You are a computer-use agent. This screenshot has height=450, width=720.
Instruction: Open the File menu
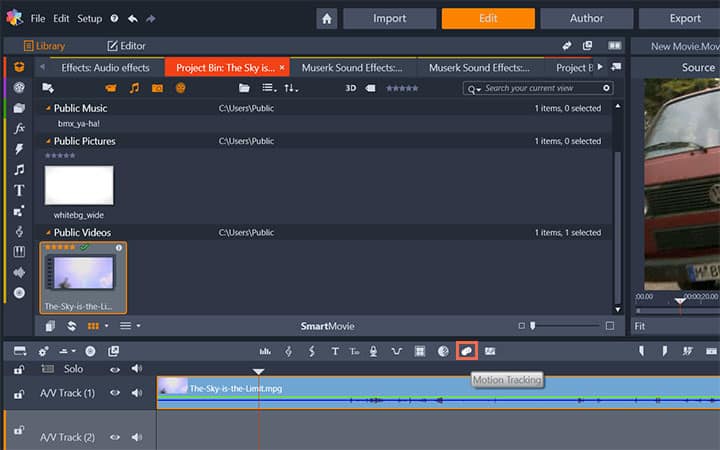click(x=38, y=18)
